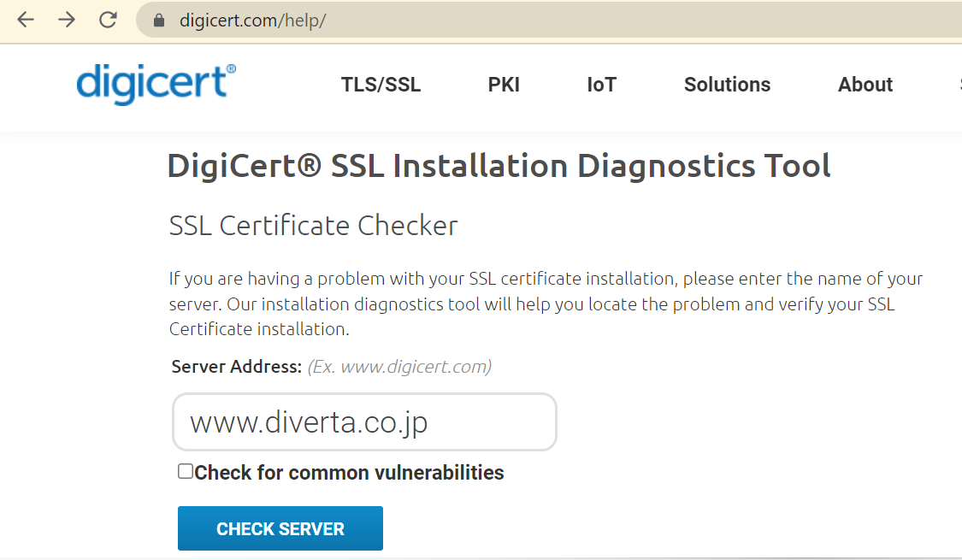Click the browser back arrow icon
This screenshot has width=962, height=560.
26,21
